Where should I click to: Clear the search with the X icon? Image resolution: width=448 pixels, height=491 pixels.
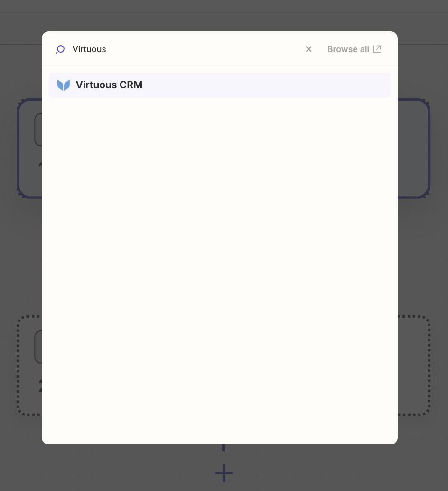pyautogui.click(x=308, y=49)
